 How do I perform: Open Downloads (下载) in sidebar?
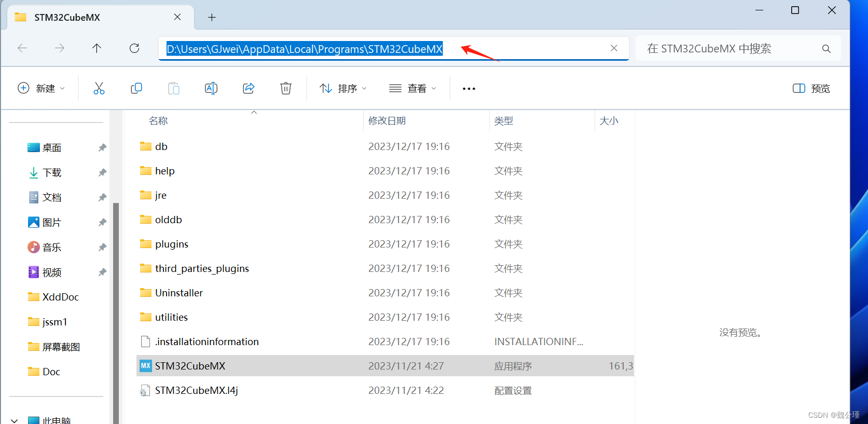(45, 173)
